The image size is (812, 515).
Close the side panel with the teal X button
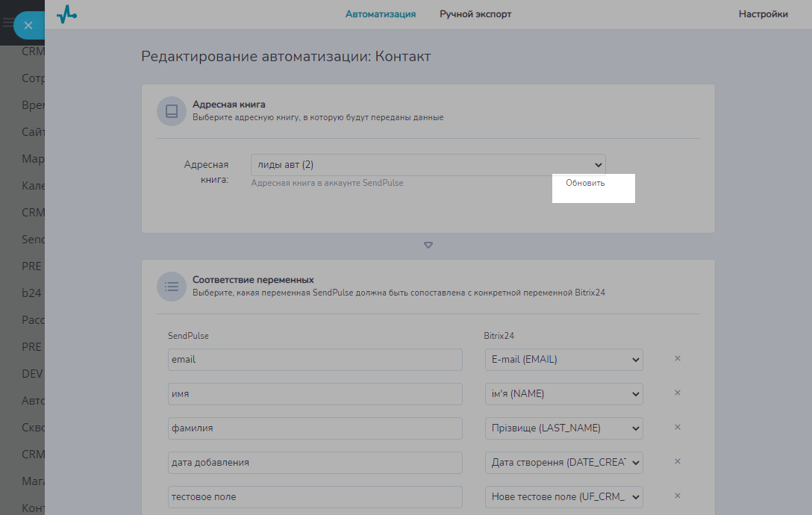[28, 25]
